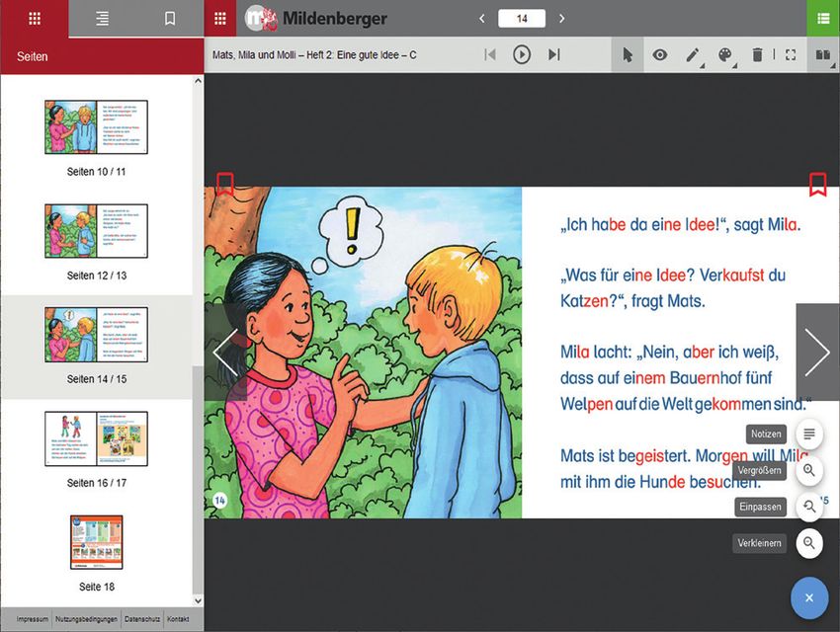This screenshot has width=840, height=632.
Task: Toggle fullscreen mode
Action: click(791, 54)
